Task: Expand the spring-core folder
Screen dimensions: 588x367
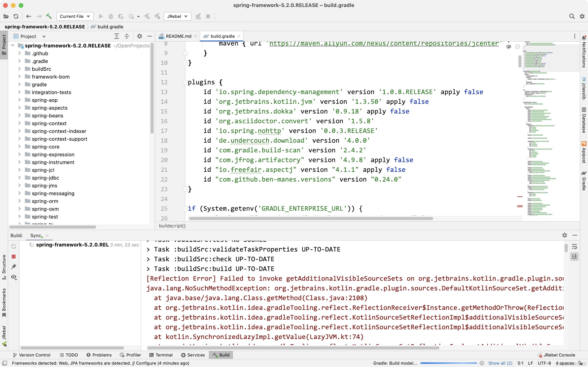Action: point(19,147)
